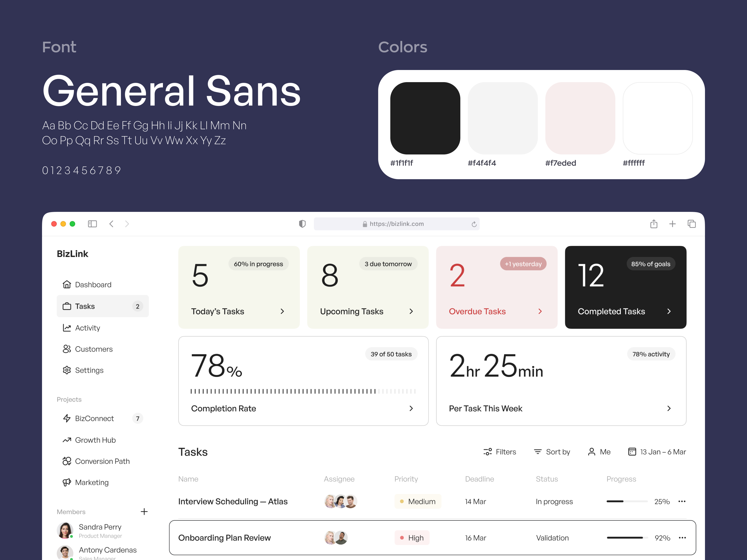Toggle the Me assignee filter
Viewport: 747px width, 560px height.
click(x=599, y=452)
